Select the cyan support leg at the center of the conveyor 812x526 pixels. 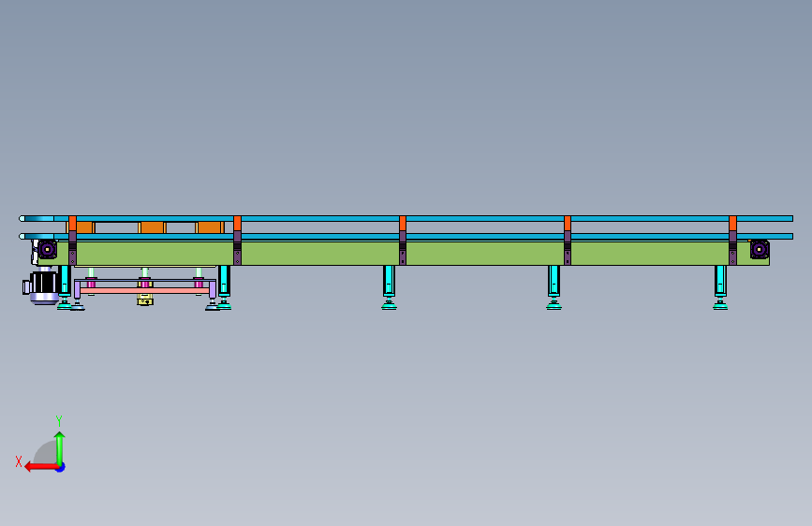click(x=389, y=287)
